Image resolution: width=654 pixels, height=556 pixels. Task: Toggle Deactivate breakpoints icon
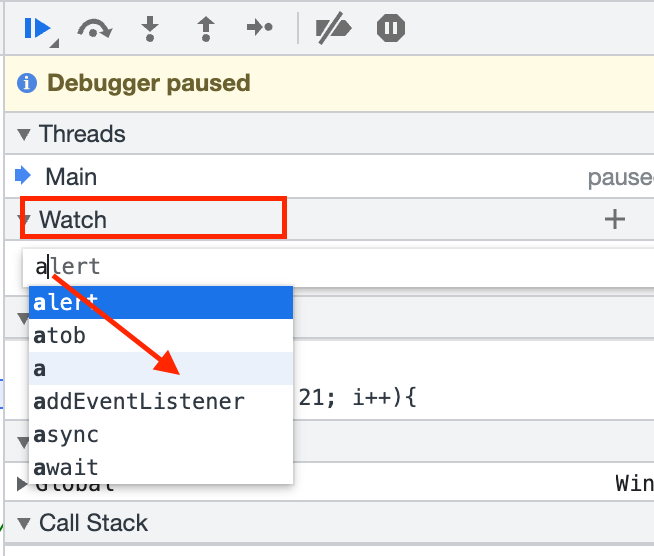click(x=332, y=29)
